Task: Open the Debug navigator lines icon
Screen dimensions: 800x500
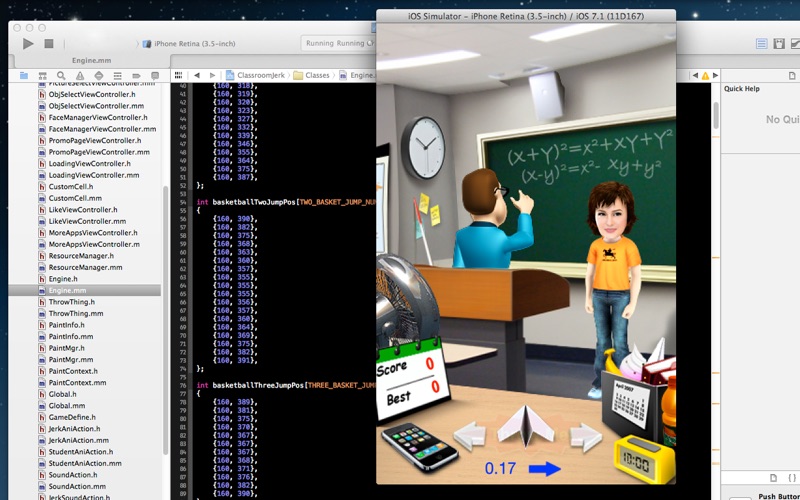Action: 117,76
